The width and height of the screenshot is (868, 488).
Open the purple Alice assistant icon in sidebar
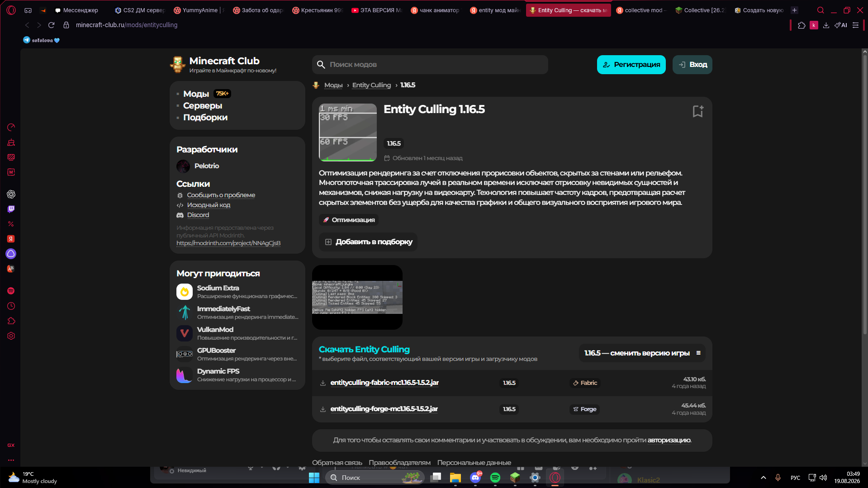click(11, 254)
